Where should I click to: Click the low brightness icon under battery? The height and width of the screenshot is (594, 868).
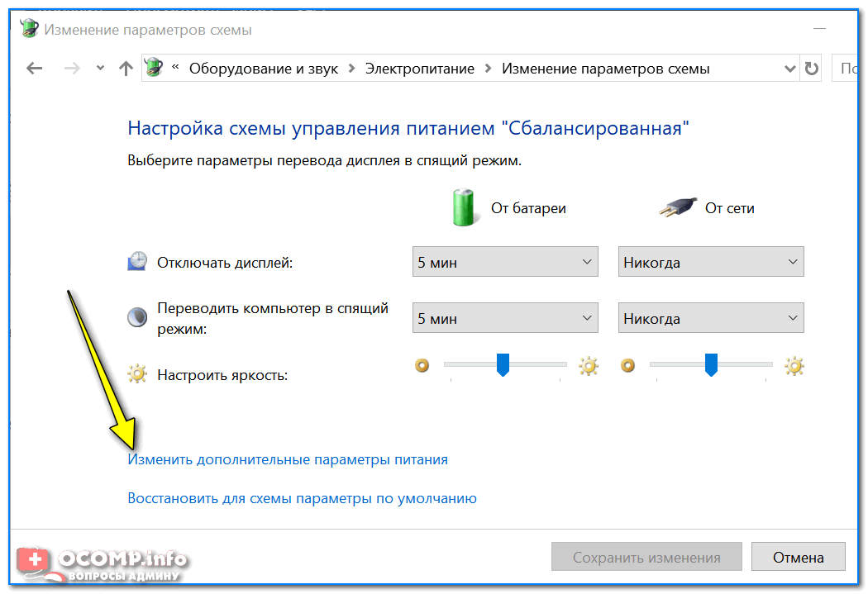click(x=422, y=365)
